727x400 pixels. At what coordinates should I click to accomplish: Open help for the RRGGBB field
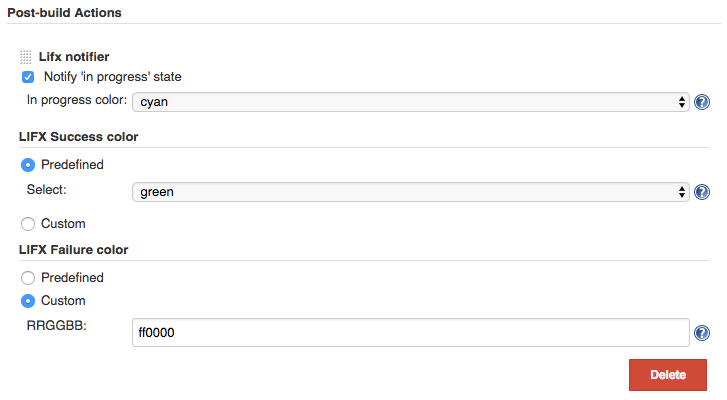click(702, 334)
